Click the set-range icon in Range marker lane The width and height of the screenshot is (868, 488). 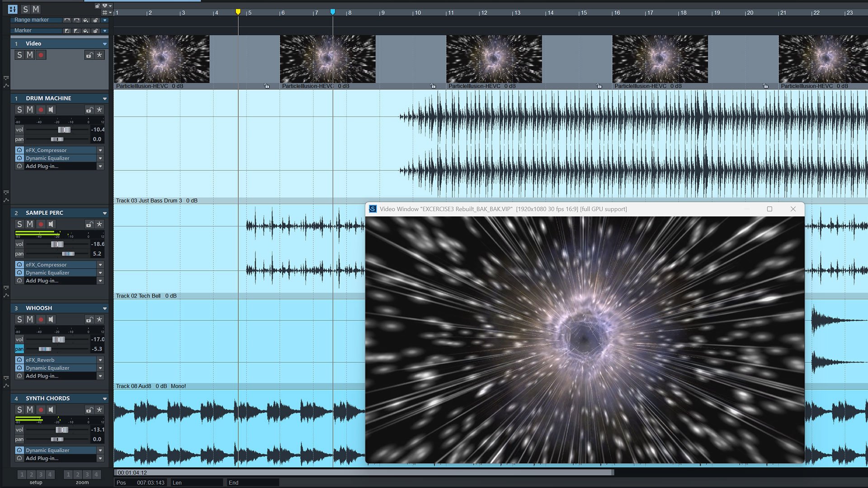[67, 20]
